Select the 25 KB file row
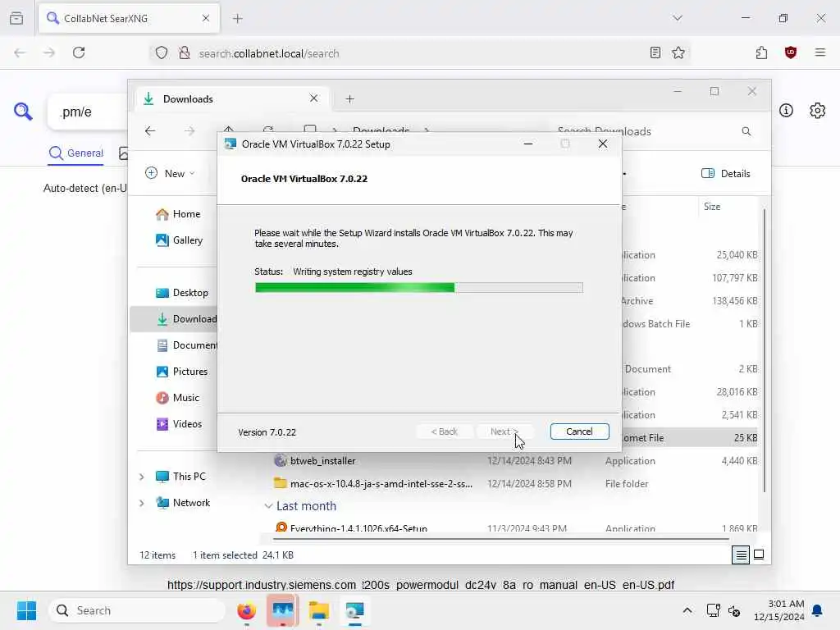 pyautogui.click(x=690, y=438)
